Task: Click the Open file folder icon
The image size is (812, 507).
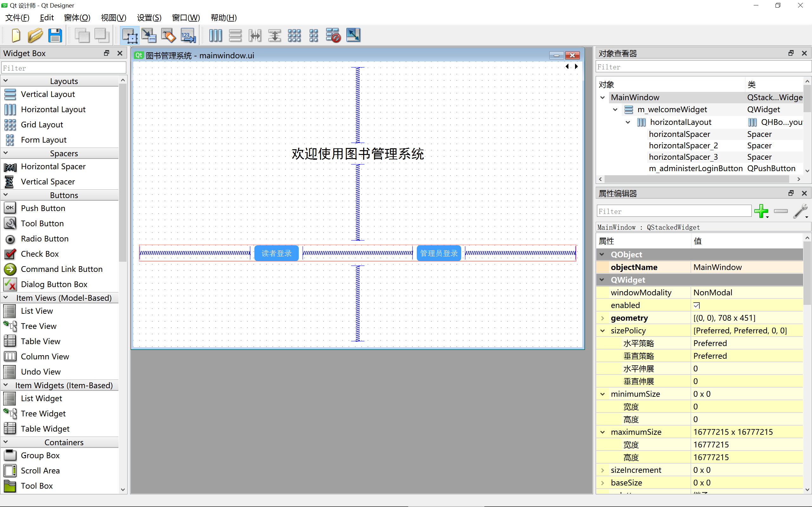Action: point(35,35)
